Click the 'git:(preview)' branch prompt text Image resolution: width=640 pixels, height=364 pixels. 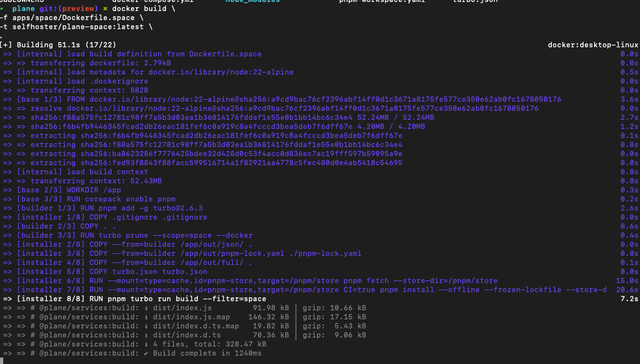pyautogui.click(x=69, y=8)
